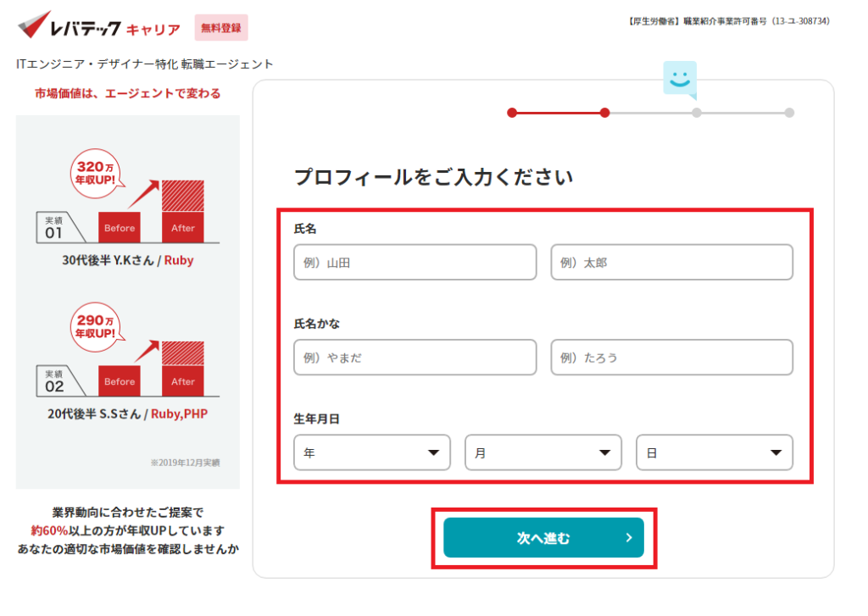Image resolution: width=868 pixels, height=616 pixels.
Task: Focus the first name field 例）太郎
Action: [672, 263]
